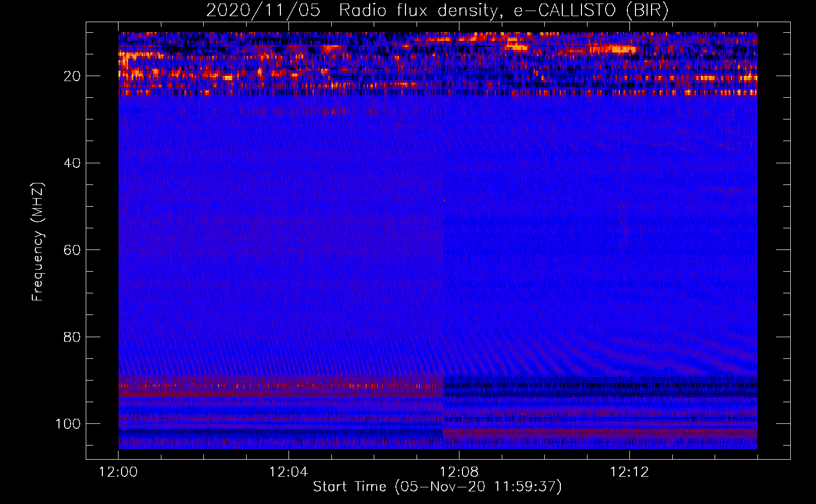Click the 12:08 time tick label
Viewport: 816px width, 504px height.
pyautogui.click(x=459, y=472)
